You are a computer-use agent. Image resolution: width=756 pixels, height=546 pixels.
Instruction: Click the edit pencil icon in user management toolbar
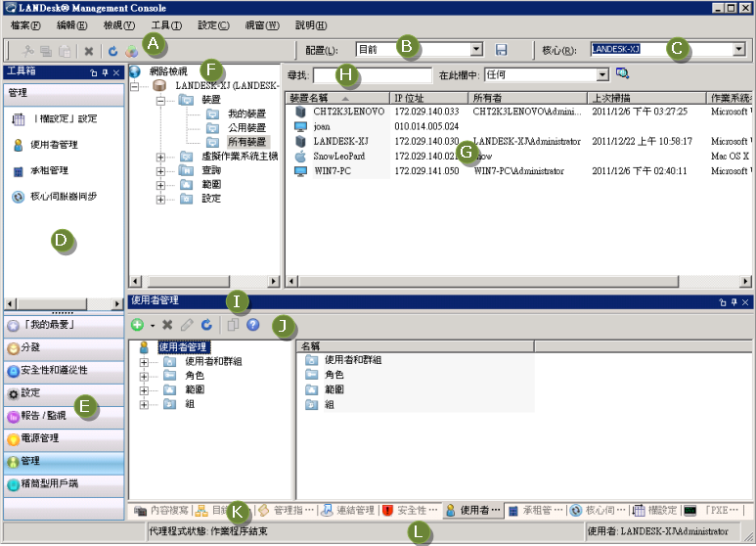187,325
